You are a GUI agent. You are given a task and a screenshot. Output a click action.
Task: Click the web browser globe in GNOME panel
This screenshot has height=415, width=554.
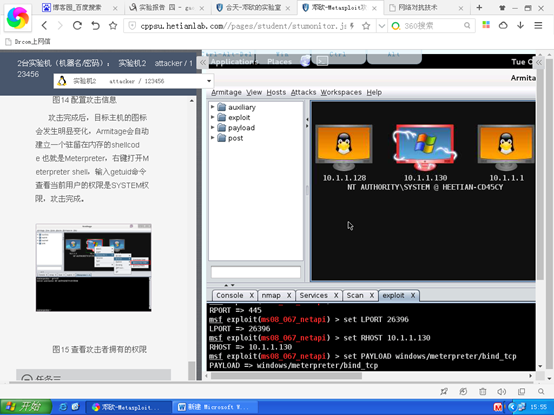(306, 61)
